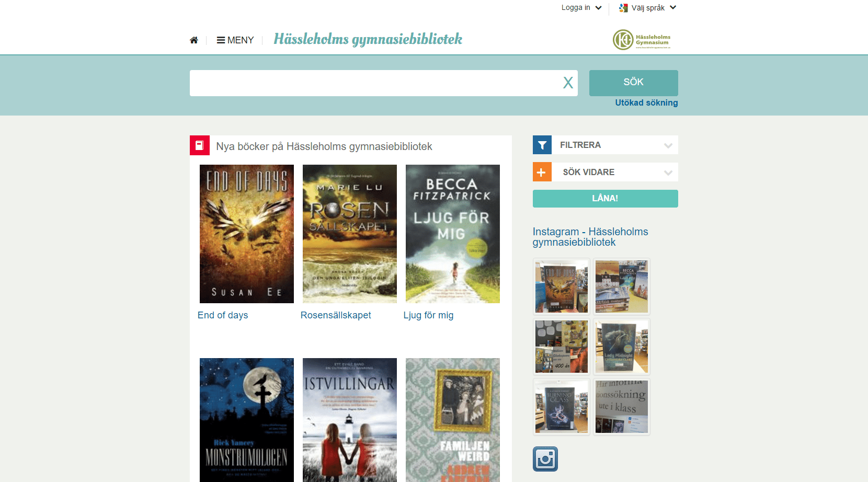
Task: Expand the SÖK VIDARE panel chevron
Action: click(668, 173)
